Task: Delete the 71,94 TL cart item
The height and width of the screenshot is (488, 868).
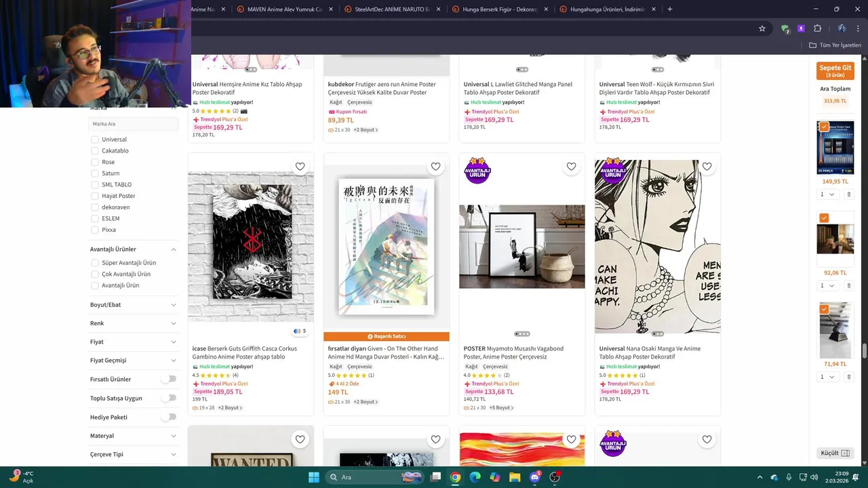Action: pos(848,377)
